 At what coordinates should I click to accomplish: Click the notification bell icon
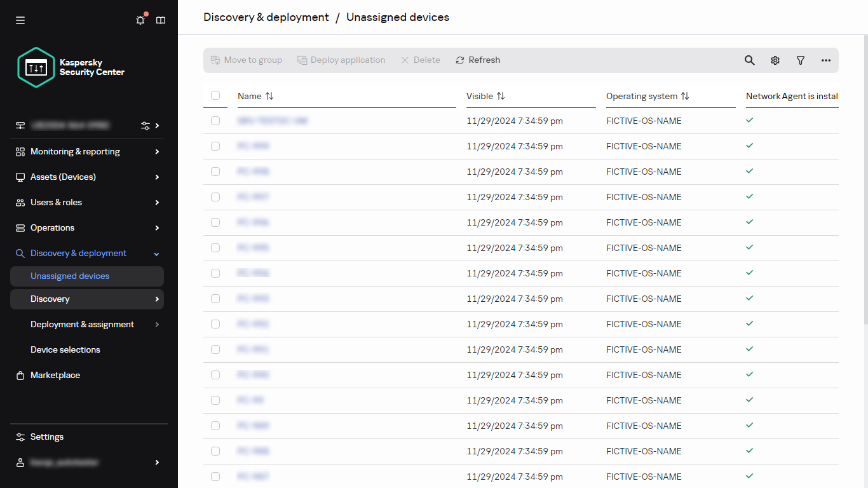(x=140, y=20)
